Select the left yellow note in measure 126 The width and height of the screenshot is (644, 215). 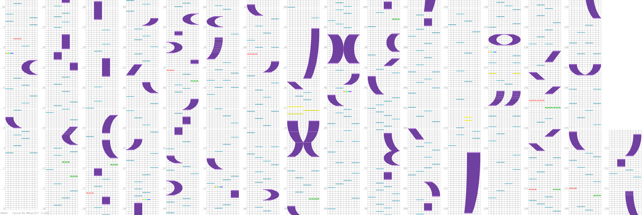[492, 73]
